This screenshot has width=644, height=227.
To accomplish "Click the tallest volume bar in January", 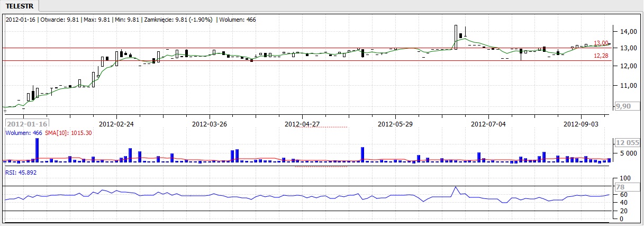I will [x=38, y=150].
